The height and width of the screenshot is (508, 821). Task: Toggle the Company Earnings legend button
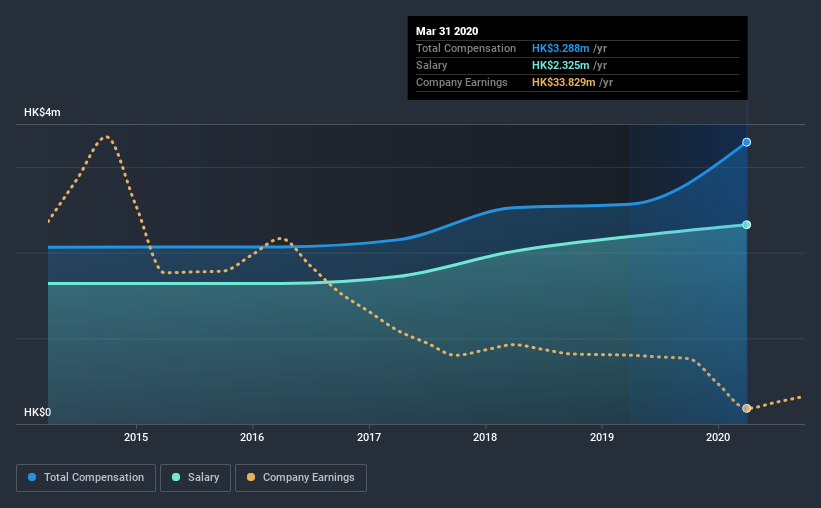pos(301,478)
